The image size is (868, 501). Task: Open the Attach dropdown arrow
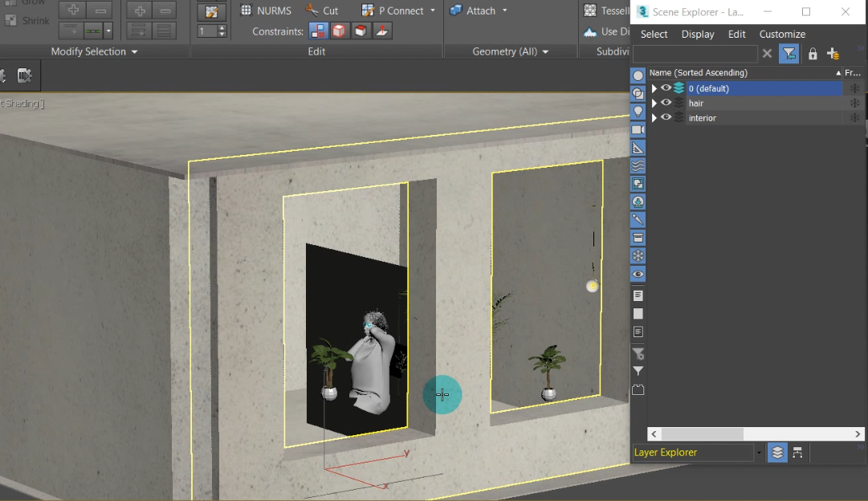click(x=504, y=10)
